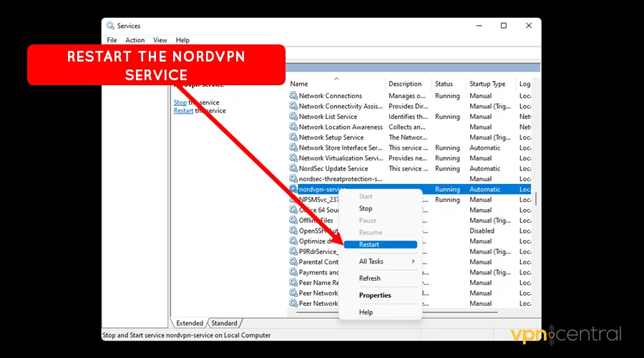The image size is (644, 358).
Task: Choose Restart in the context menu
Action: 381,245
